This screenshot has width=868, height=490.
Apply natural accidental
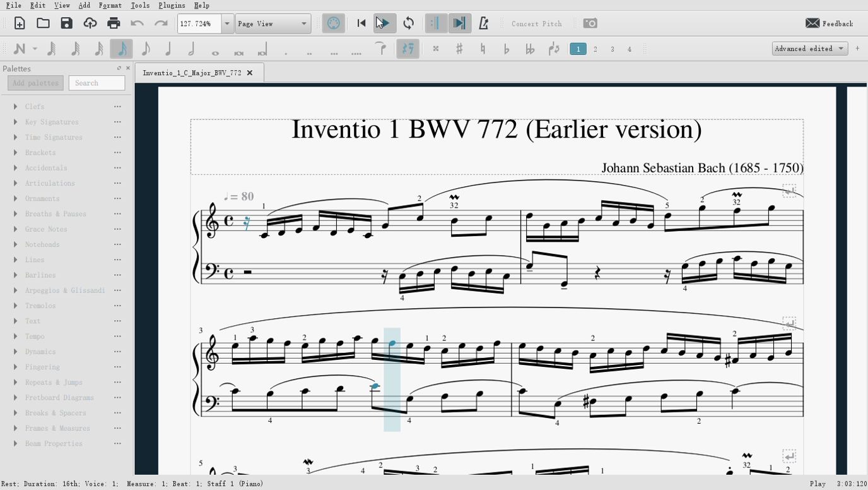(x=483, y=49)
